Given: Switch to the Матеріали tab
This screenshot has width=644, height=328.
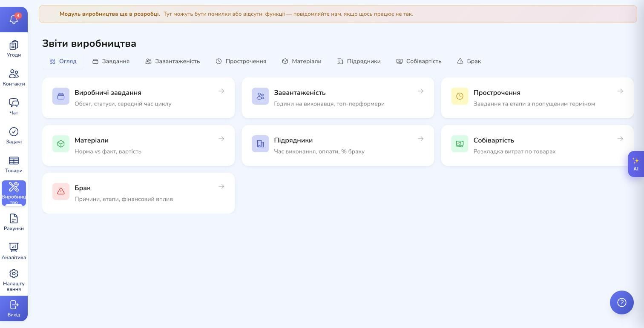Looking at the screenshot, I should tap(302, 61).
